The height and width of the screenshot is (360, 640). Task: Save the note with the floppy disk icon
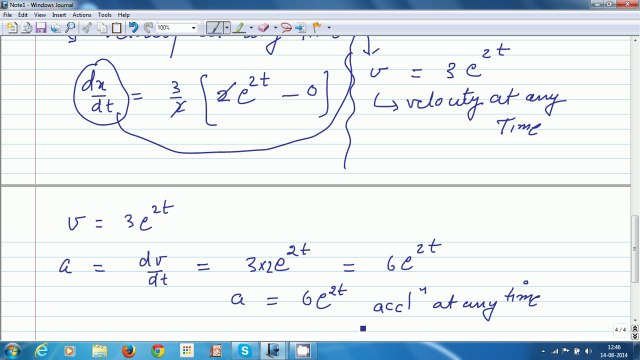pos(41,28)
